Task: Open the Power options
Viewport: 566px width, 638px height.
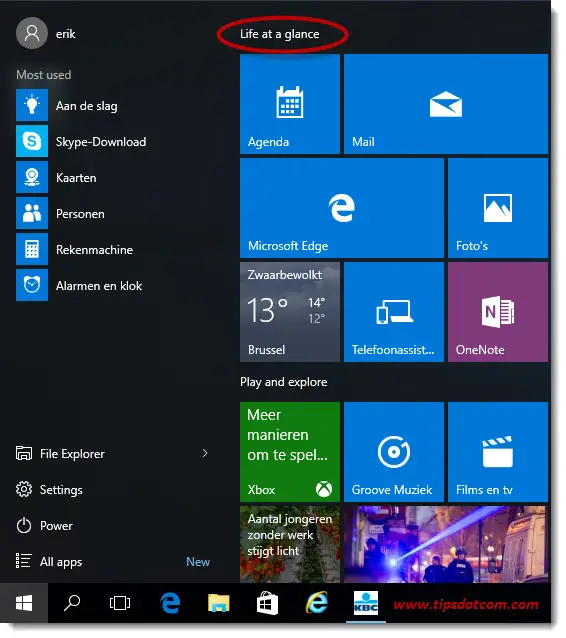Action: (x=44, y=526)
